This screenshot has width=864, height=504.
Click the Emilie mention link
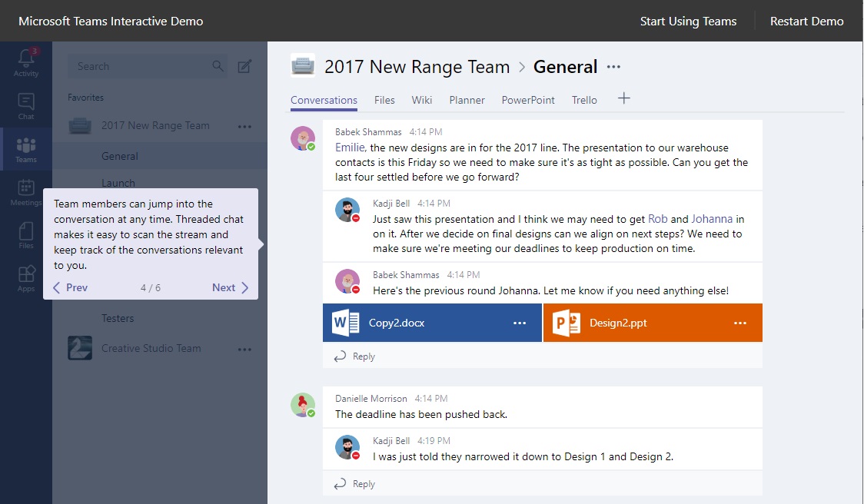350,148
